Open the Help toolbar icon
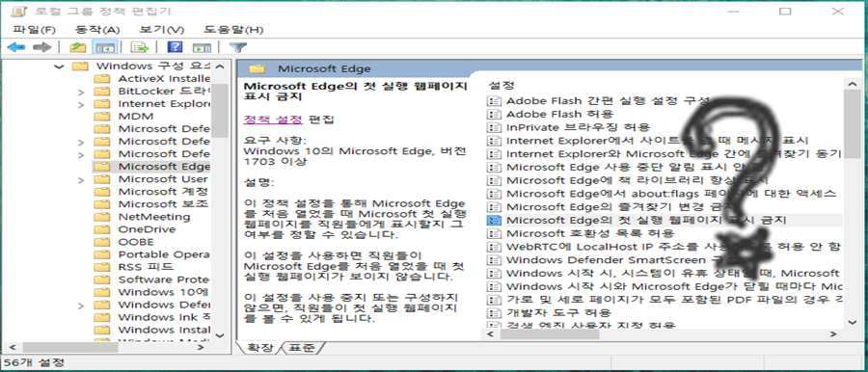 tap(175, 47)
